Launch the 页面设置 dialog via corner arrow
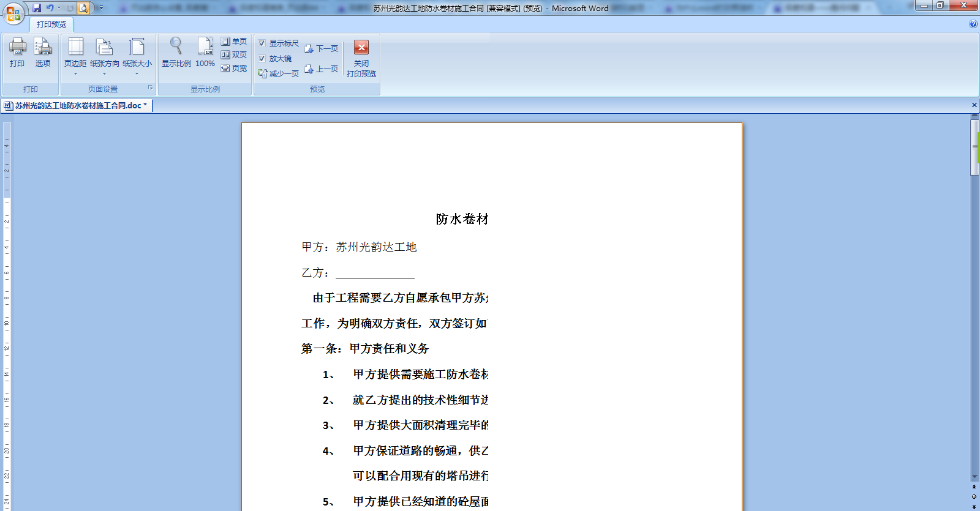The width and height of the screenshot is (980, 511). 150,88
